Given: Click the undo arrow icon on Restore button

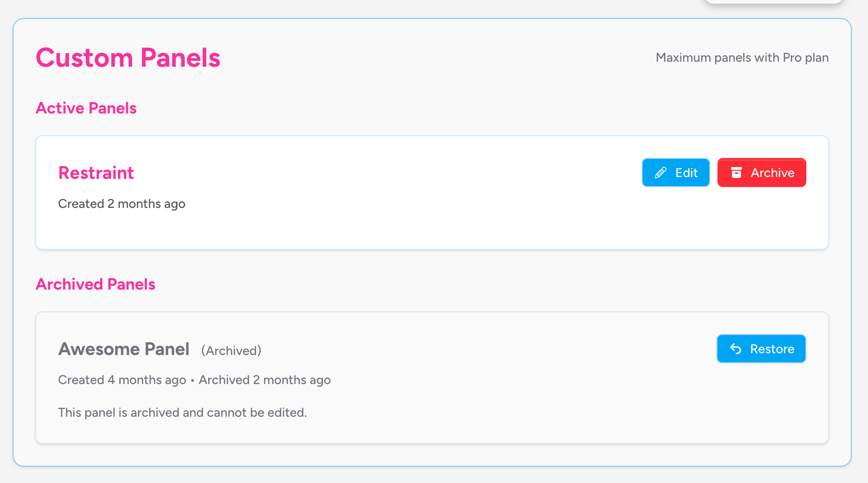Looking at the screenshot, I should [x=736, y=349].
